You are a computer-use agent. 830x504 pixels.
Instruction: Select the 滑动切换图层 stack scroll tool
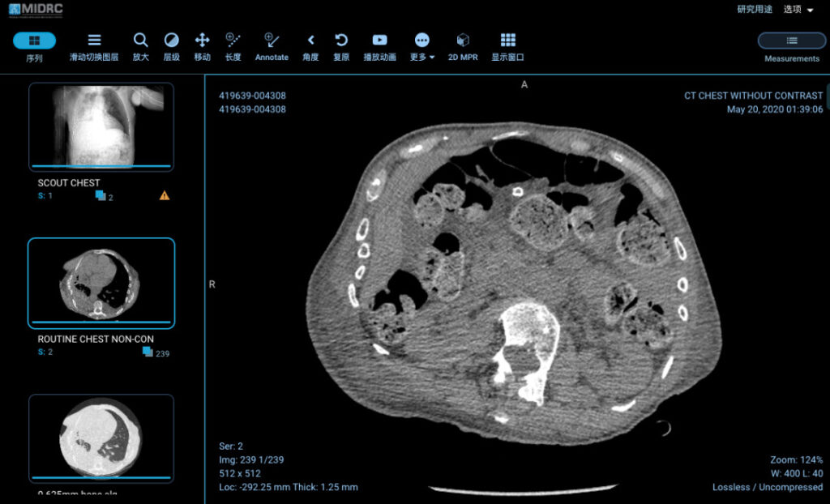click(x=94, y=46)
